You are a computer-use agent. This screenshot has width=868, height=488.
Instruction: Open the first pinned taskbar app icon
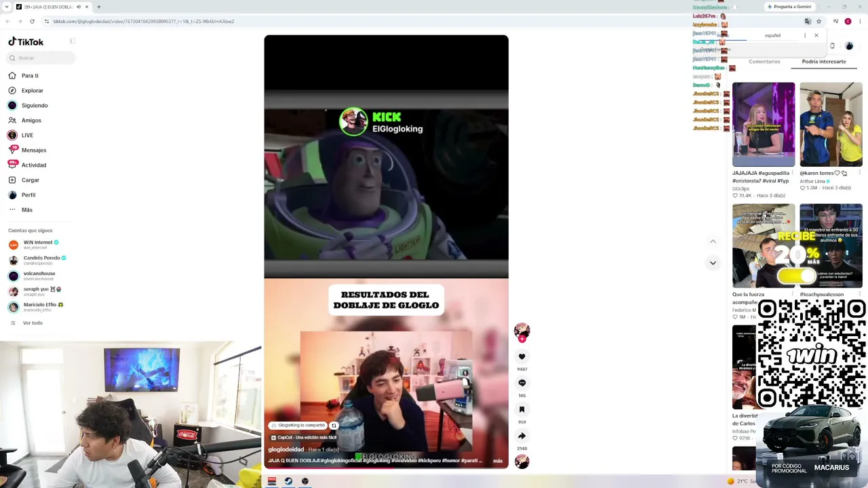pyautogui.click(x=272, y=481)
